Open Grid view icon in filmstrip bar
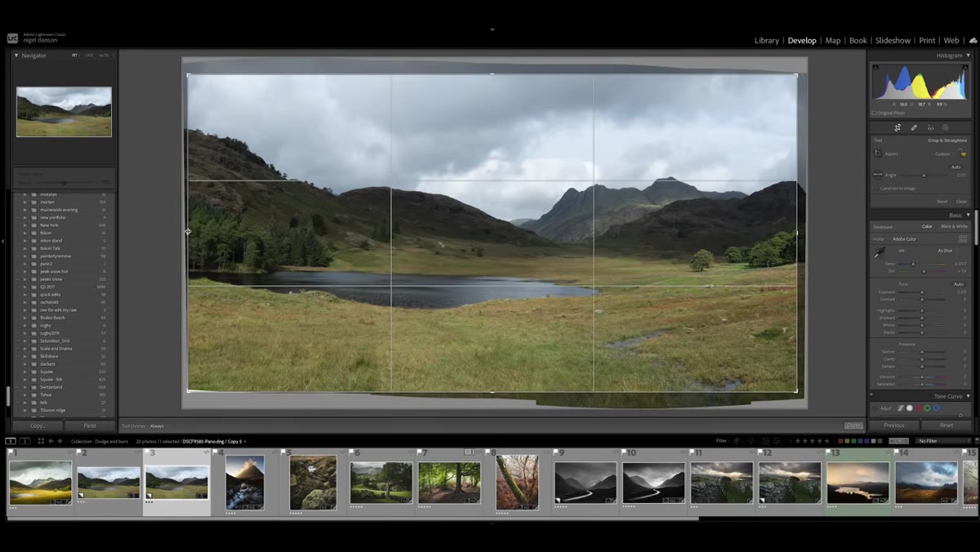The height and width of the screenshot is (552, 980). [41, 441]
